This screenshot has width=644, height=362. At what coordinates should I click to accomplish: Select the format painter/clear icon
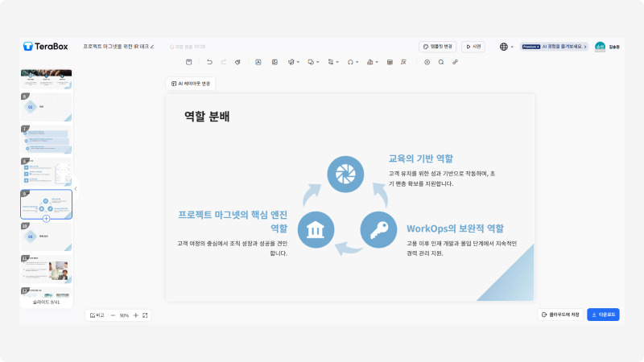237,62
